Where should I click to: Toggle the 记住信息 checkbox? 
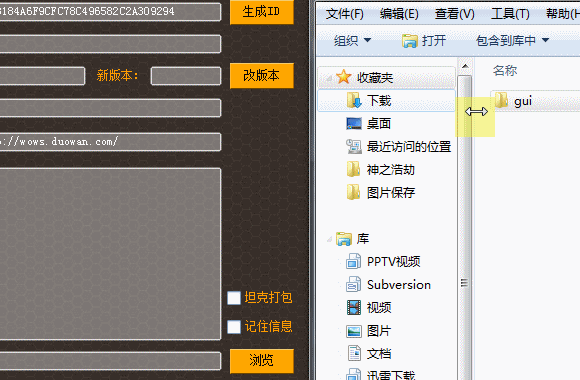point(234,327)
